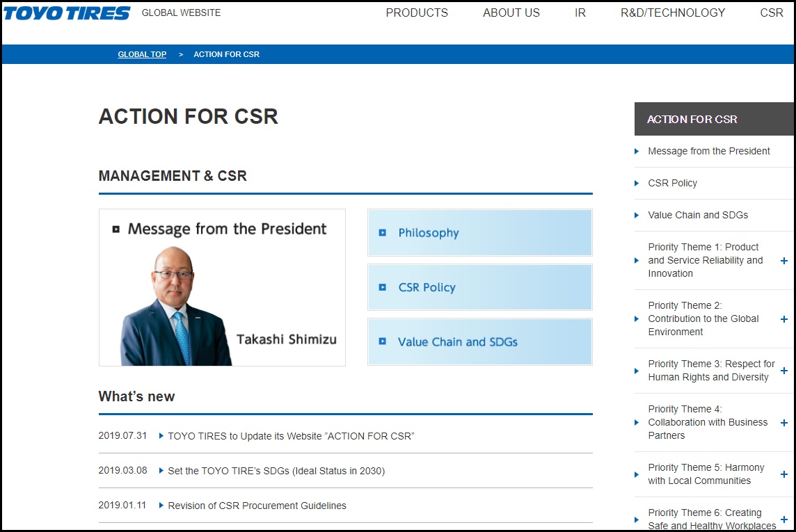Open sidebar Priority Theme 5 link
796x532 pixels.
tap(706, 474)
